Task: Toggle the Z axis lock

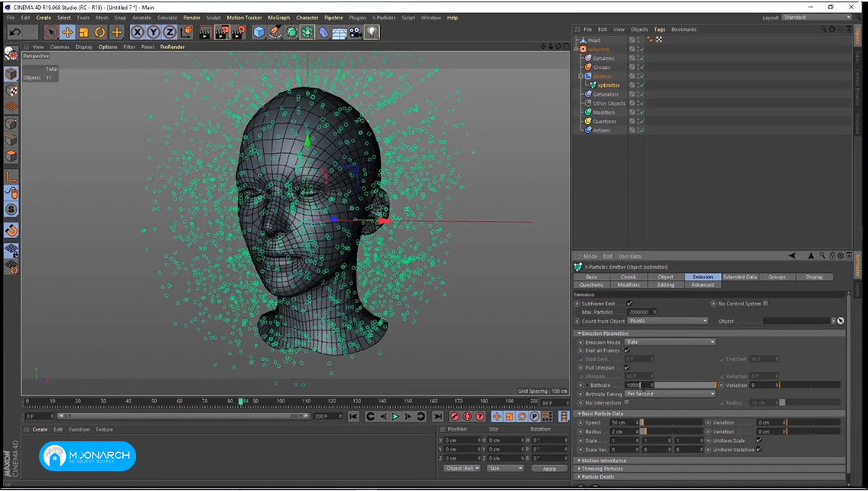Action: (169, 32)
